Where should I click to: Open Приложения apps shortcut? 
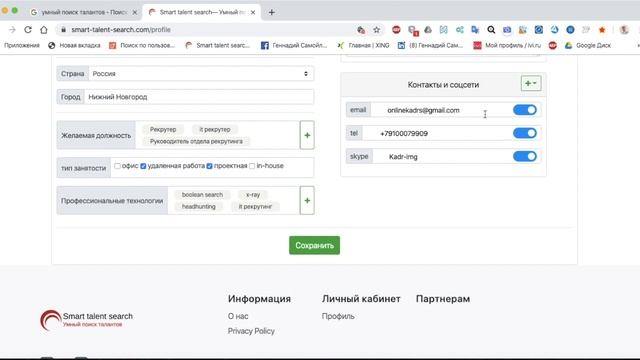(22, 45)
